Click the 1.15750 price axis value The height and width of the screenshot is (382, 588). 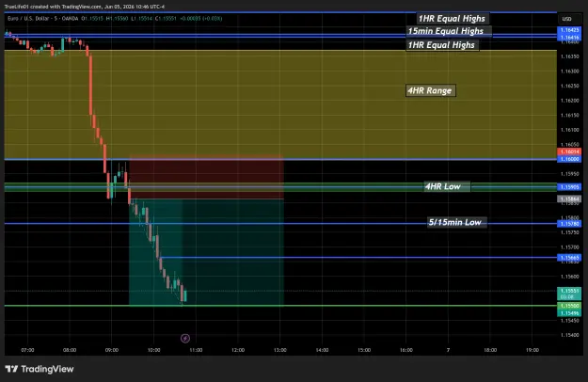[569, 232]
